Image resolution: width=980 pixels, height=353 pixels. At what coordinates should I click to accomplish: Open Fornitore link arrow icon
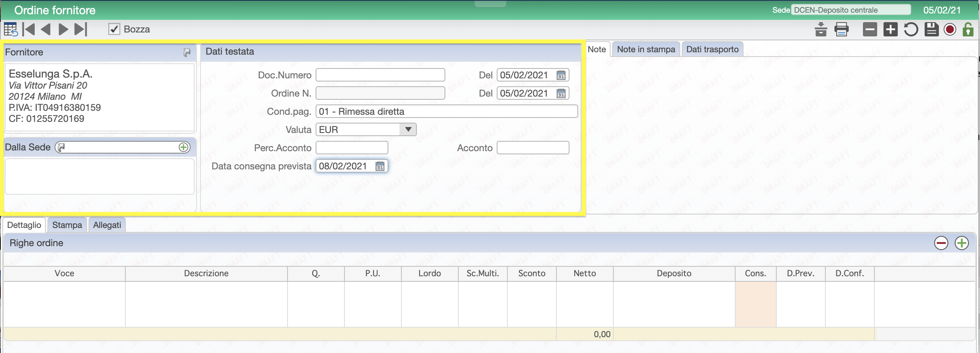187,52
